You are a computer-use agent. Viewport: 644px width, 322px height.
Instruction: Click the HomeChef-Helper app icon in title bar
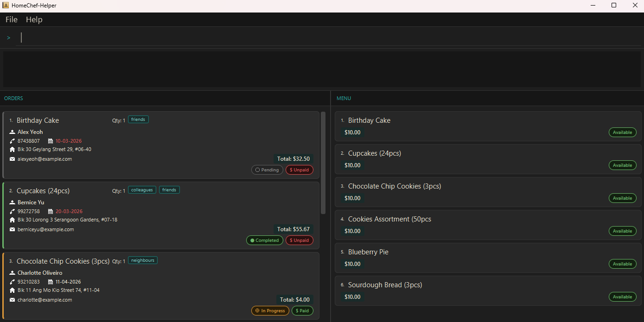(x=6, y=6)
